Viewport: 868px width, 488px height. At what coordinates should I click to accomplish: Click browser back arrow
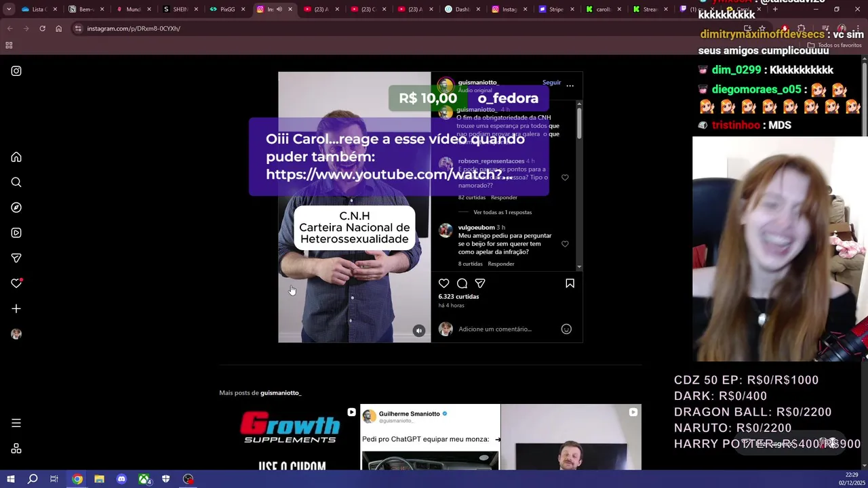point(9,28)
